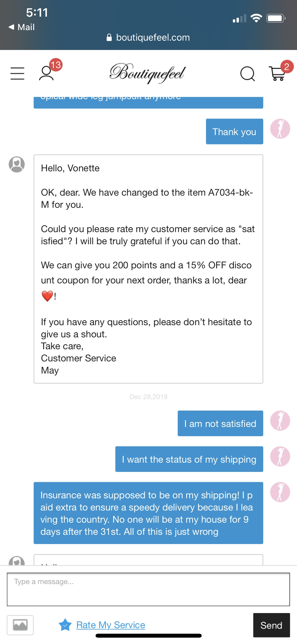This screenshot has width=297, height=644.
Task: Focus the Type a message field
Action: pos(148,589)
